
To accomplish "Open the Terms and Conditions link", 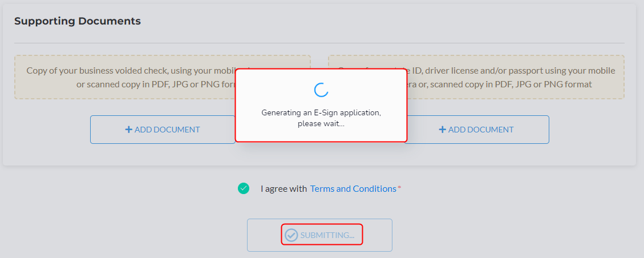I will coord(353,188).
